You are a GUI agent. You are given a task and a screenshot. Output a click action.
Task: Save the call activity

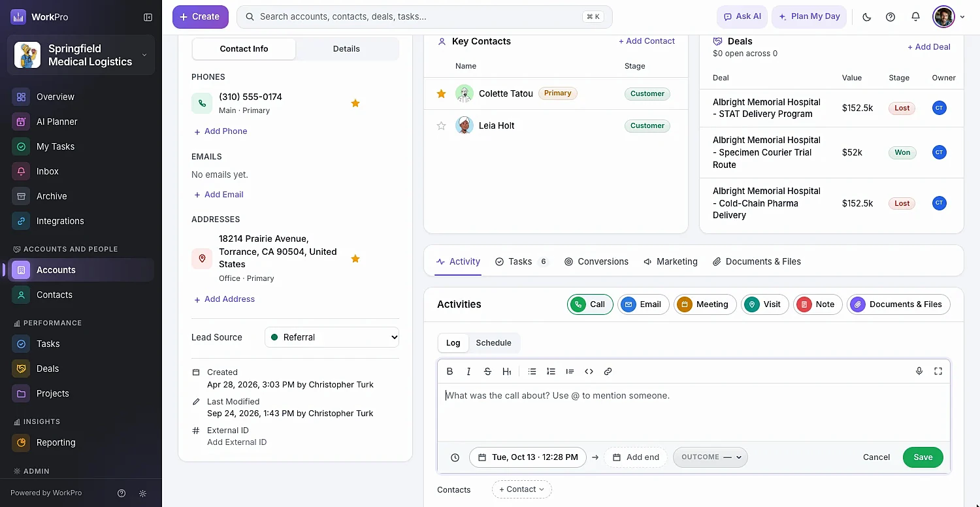[x=923, y=457]
